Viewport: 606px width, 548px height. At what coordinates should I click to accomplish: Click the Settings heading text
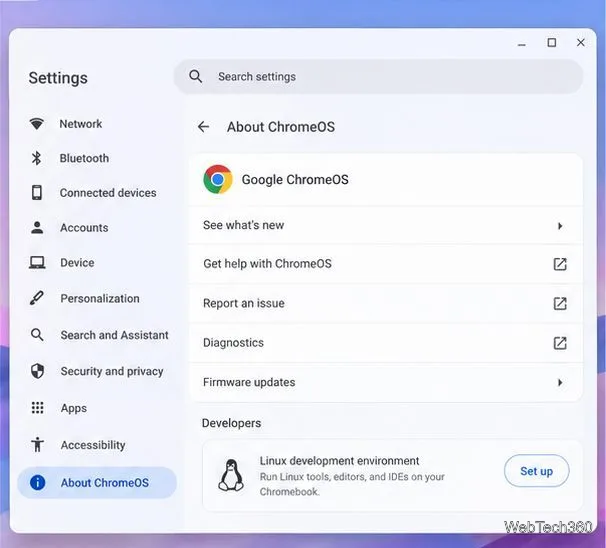coord(58,78)
